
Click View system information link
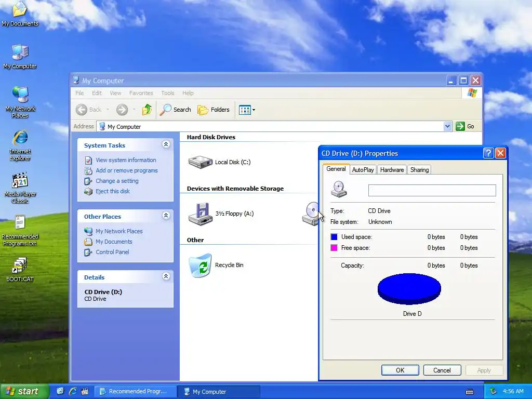pyautogui.click(x=126, y=160)
